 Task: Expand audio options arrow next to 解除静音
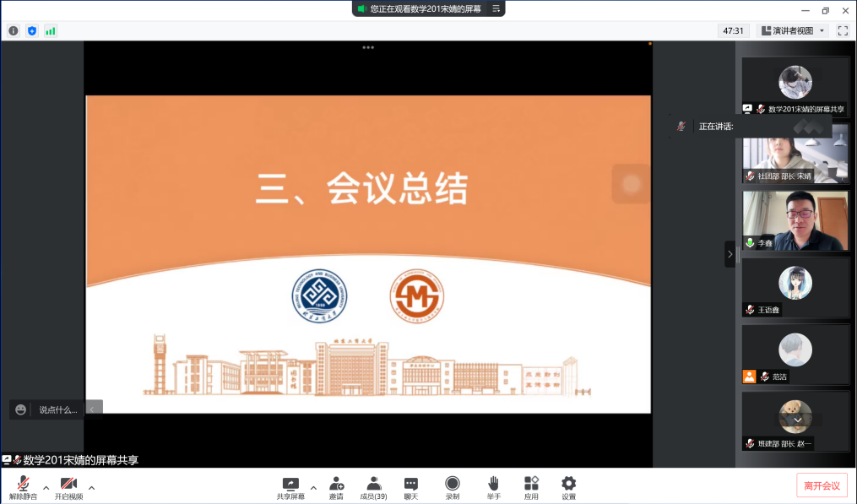click(x=46, y=487)
